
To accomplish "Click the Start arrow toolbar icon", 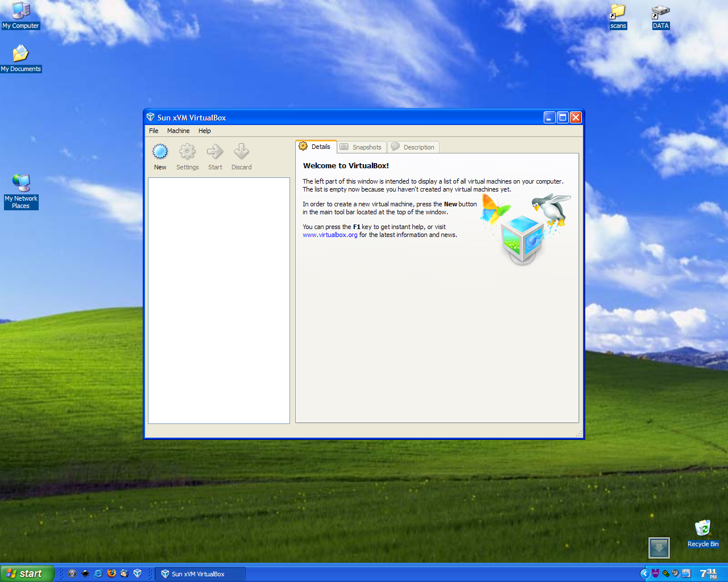I will coord(215,156).
